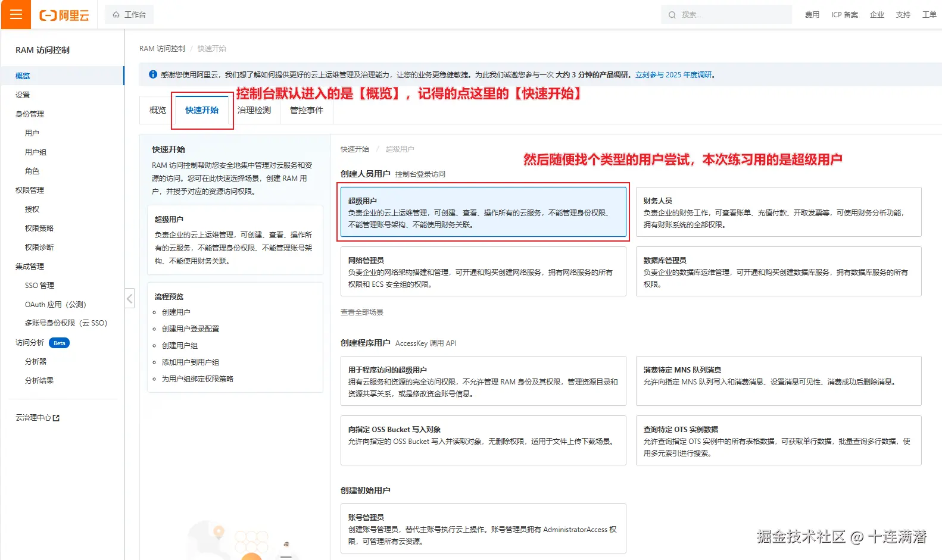Open the 企业 top menu
The image size is (942, 560).
point(877,15)
